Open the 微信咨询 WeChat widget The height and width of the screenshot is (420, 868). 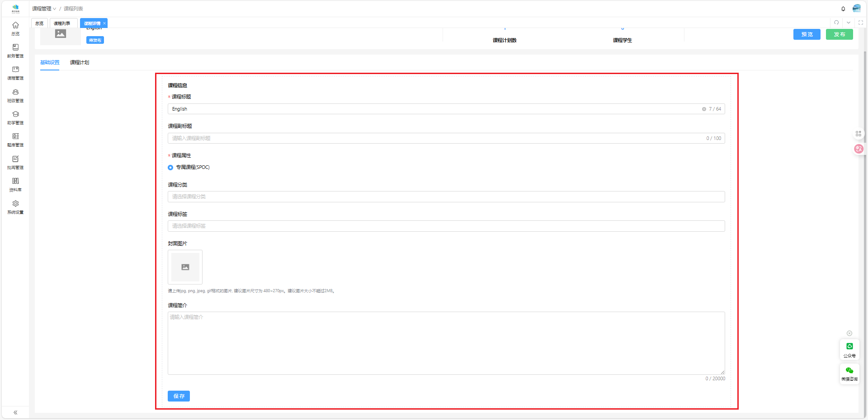point(849,373)
